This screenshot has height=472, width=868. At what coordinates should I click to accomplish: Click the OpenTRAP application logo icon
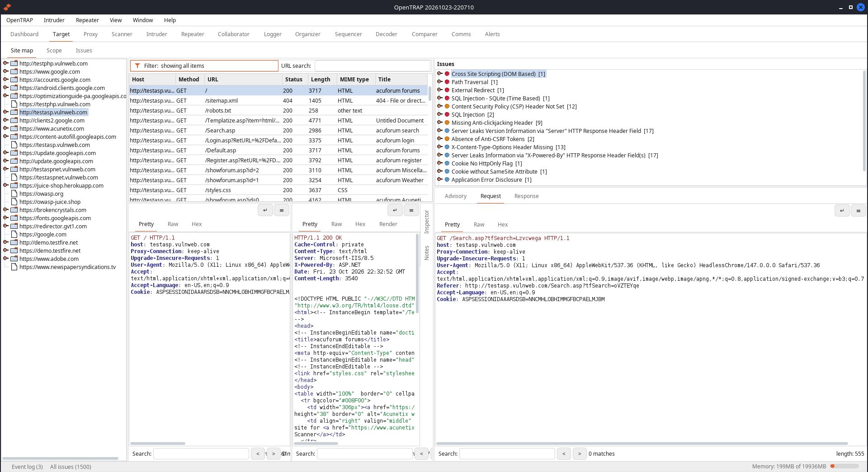[x=7, y=7]
